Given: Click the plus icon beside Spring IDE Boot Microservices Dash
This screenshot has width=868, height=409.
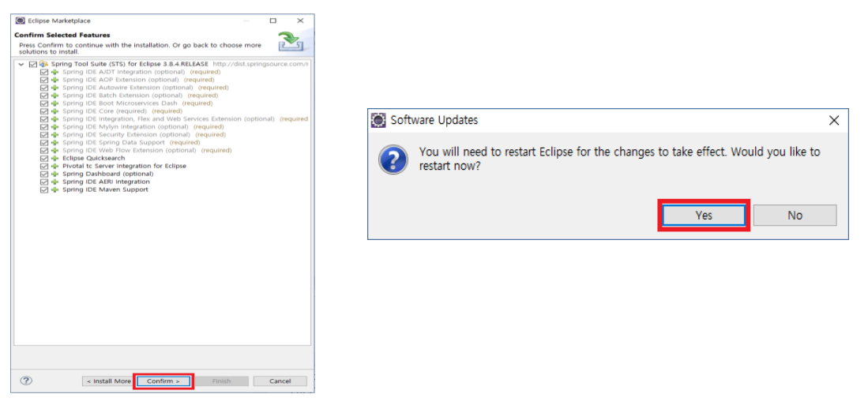Looking at the screenshot, I should point(54,103).
